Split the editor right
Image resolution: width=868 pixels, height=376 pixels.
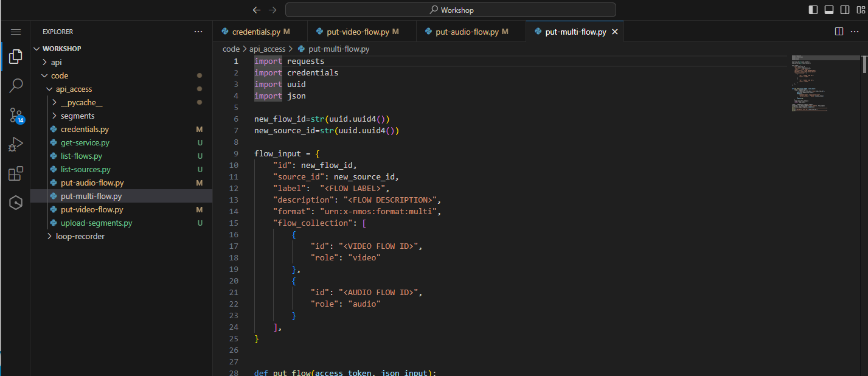839,32
